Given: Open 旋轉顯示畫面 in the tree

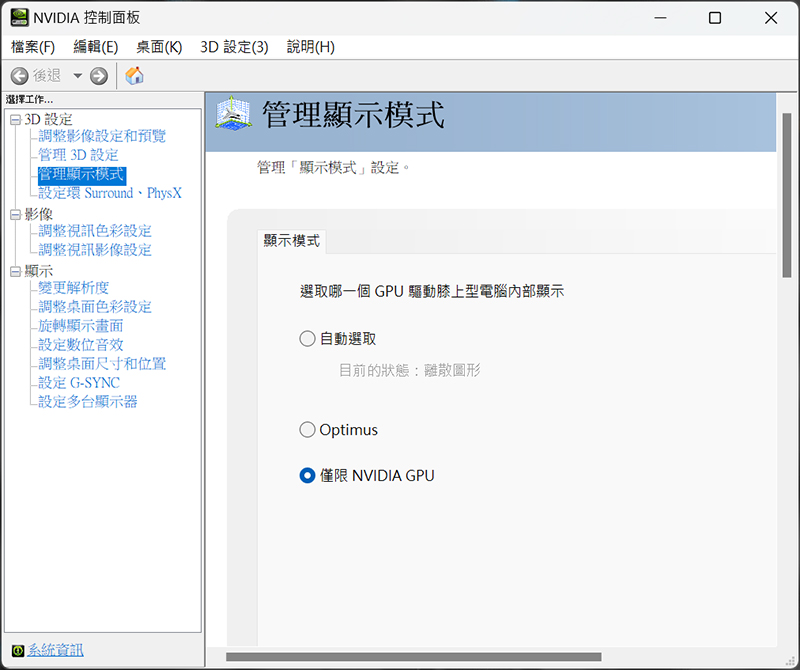Looking at the screenshot, I should click(x=81, y=326).
